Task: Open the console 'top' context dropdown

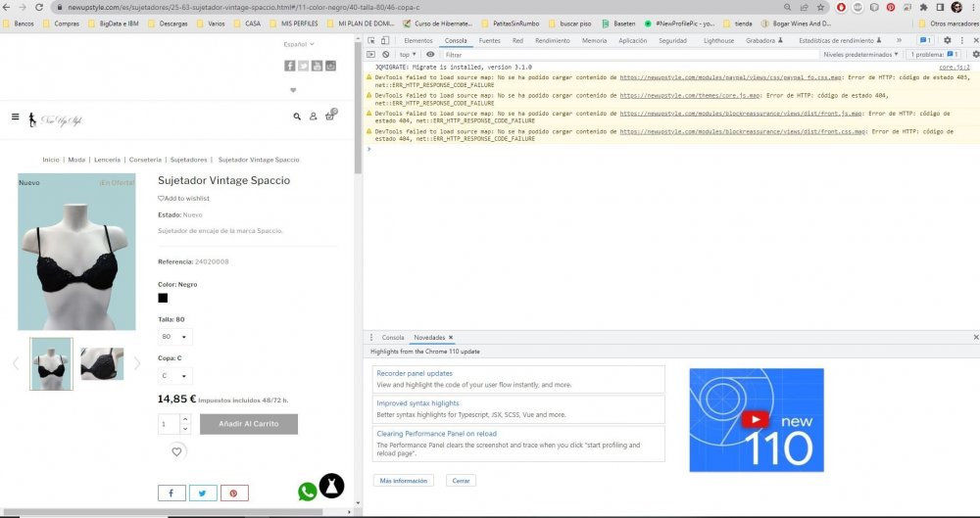Action: [408, 55]
